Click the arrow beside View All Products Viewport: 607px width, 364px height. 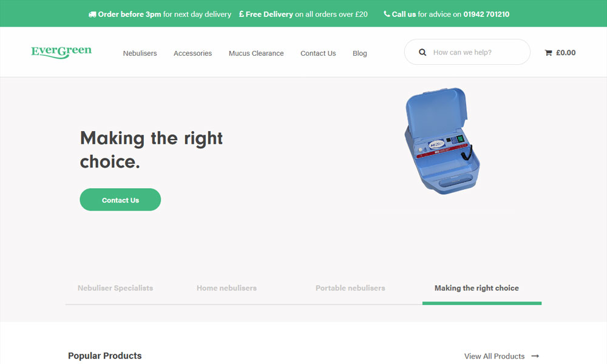pos(535,356)
